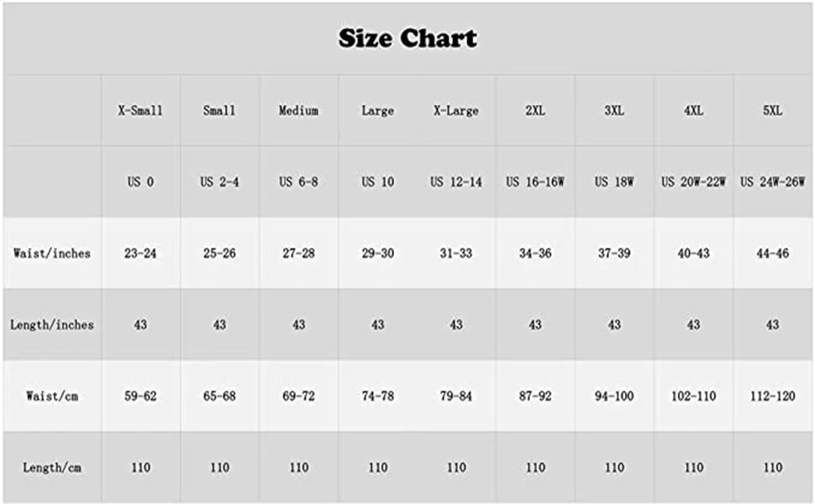815x504 pixels.
Task: Select the US 24W-26W cell
Action: (x=772, y=181)
